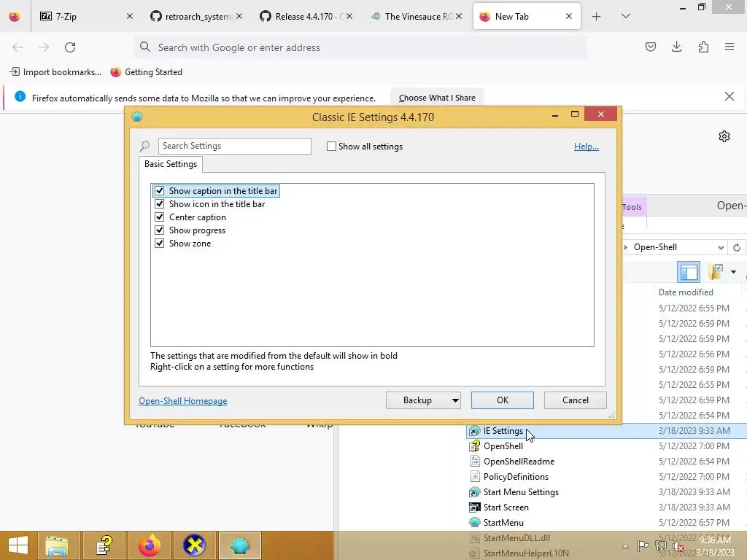Viewport: 747px width, 560px height.
Task: Click the Firefox reload button
Action: [70, 47]
